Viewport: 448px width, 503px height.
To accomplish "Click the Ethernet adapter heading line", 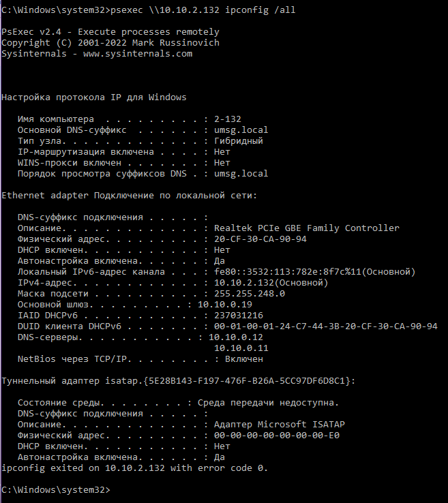I will pyautogui.click(x=129, y=195).
